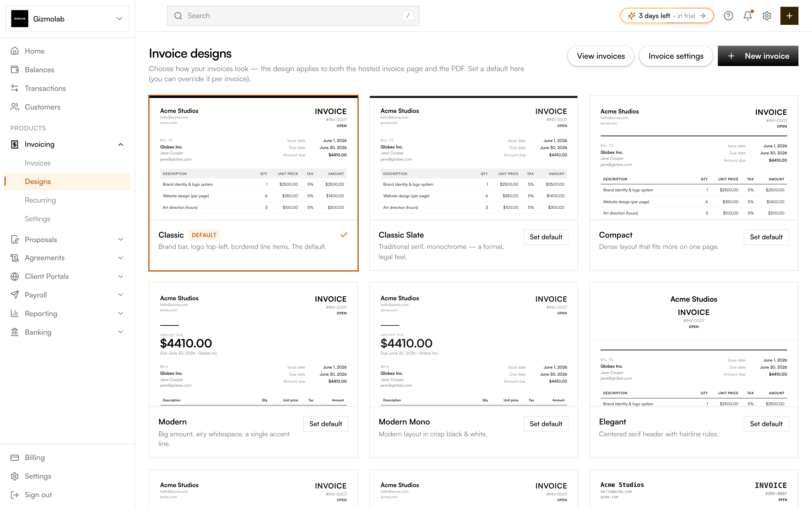Expand the Reporting section chevron

tap(121, 313)
